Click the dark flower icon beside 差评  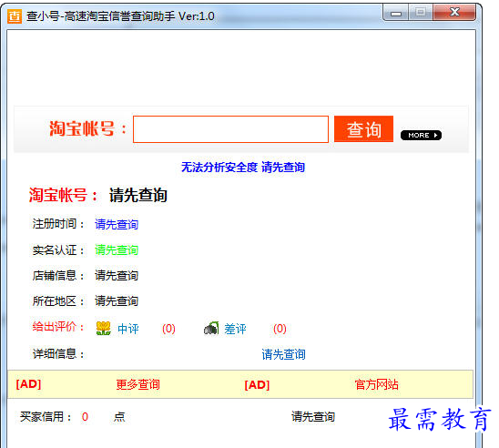[x=211, y=328]
